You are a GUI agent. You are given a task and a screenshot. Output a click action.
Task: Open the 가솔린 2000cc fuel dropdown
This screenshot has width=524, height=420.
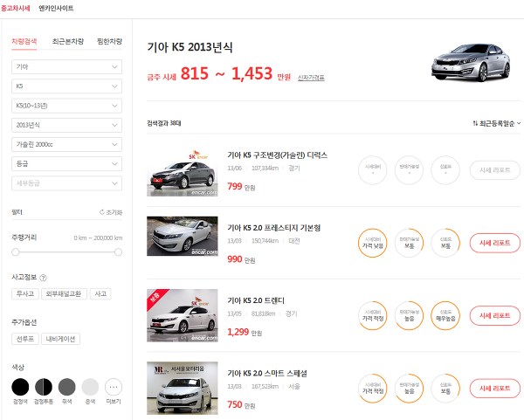(x=67, y=144)
